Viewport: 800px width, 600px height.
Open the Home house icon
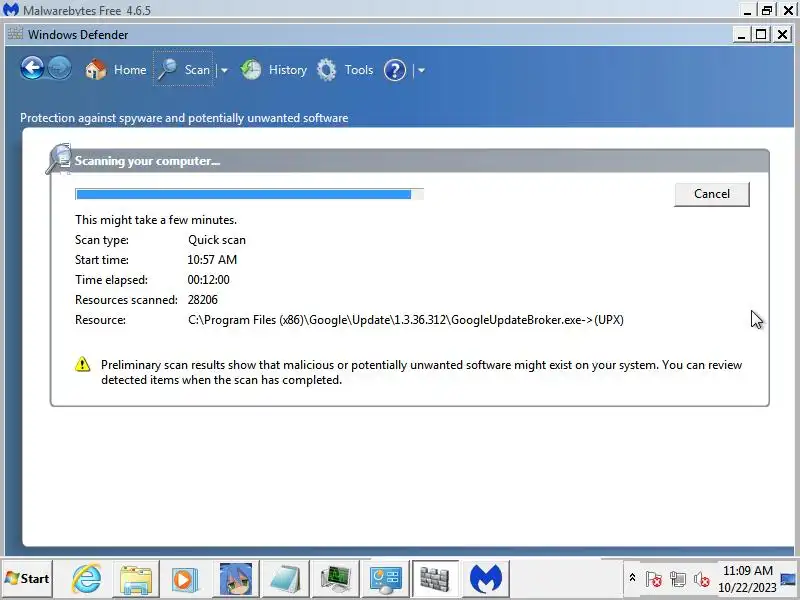click(x=95, y=69)
